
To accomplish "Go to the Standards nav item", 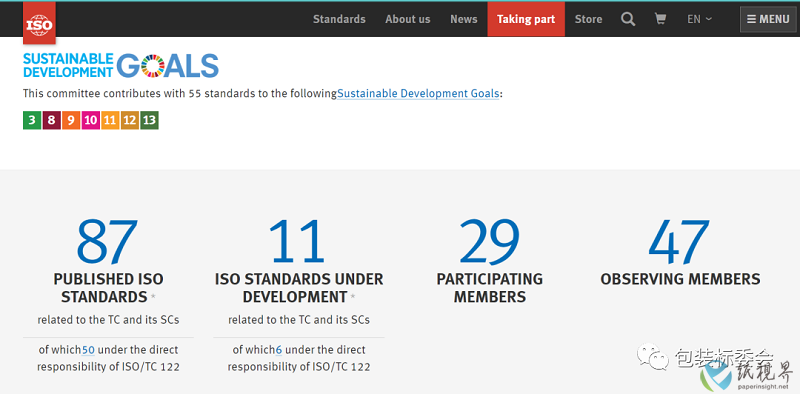I will 339,19.
